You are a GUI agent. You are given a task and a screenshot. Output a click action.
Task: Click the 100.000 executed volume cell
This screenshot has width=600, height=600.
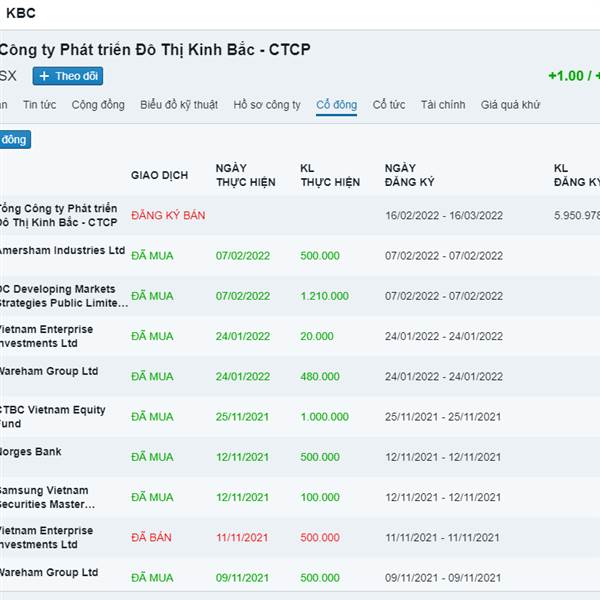tap(320, 497)
